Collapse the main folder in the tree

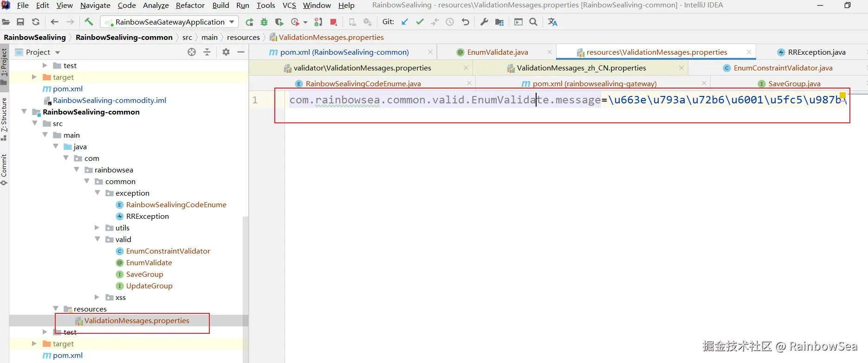[x=45, y=135]
